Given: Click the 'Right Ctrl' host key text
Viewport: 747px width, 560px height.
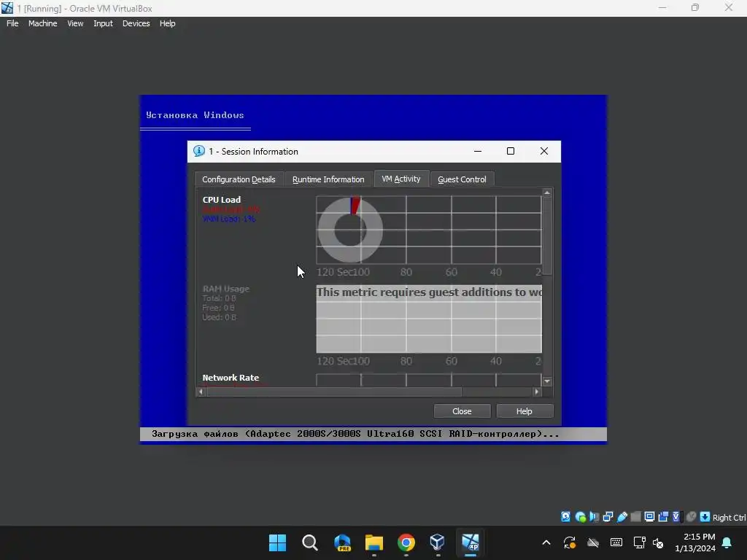Looking at the screenshot, I should click(729, 518).
